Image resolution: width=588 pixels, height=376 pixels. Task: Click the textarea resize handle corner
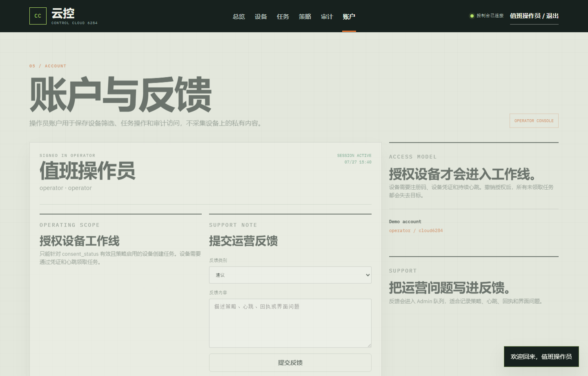point(369,345)
